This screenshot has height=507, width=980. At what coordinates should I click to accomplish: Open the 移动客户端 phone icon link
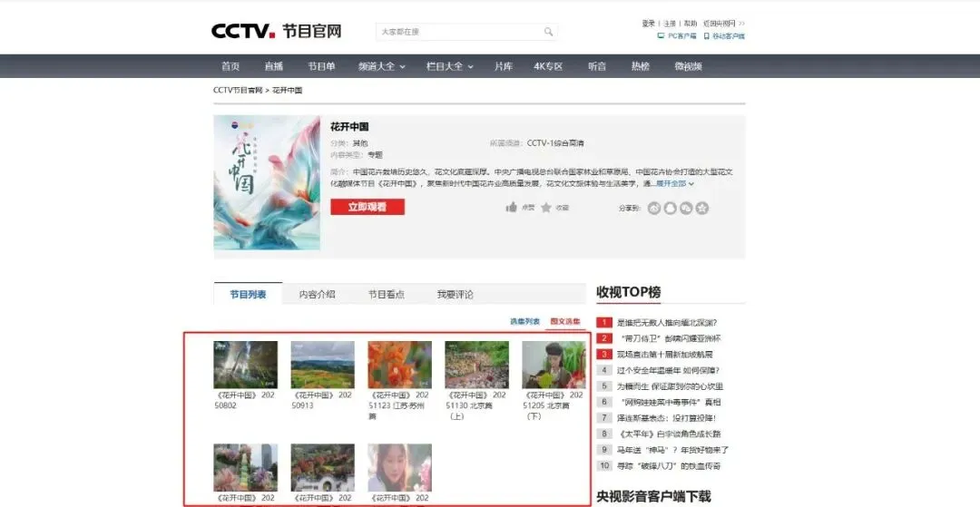706,36
